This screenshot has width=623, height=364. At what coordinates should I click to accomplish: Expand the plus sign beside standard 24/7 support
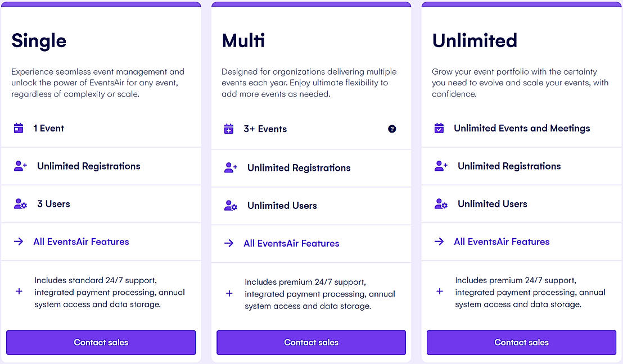19,292
